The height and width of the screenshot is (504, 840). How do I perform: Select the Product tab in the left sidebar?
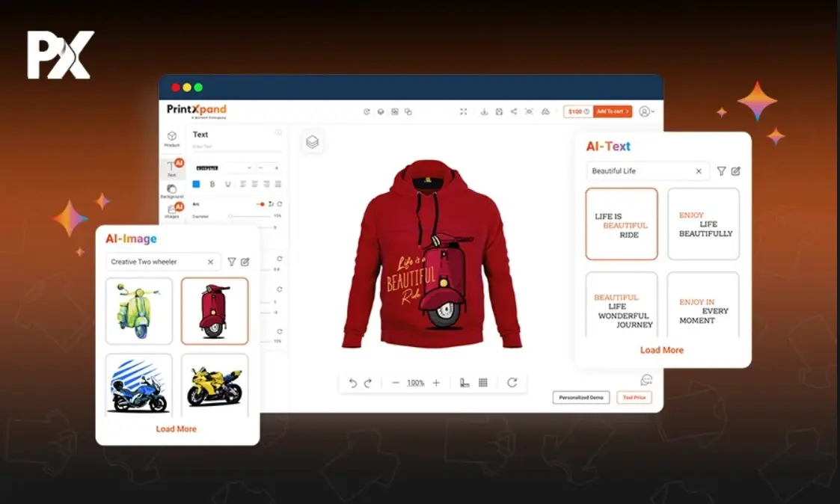tap(172, 138)
